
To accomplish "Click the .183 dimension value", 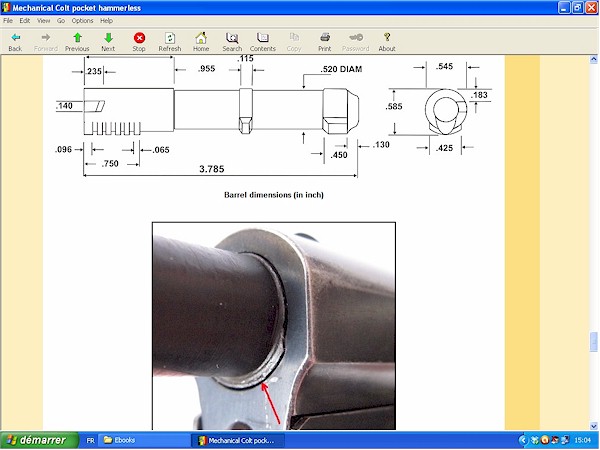I will pos(478,95).
